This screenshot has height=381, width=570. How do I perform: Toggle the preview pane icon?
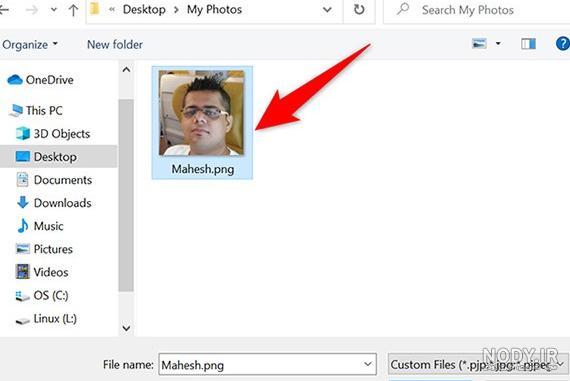(x=528, y=44)
